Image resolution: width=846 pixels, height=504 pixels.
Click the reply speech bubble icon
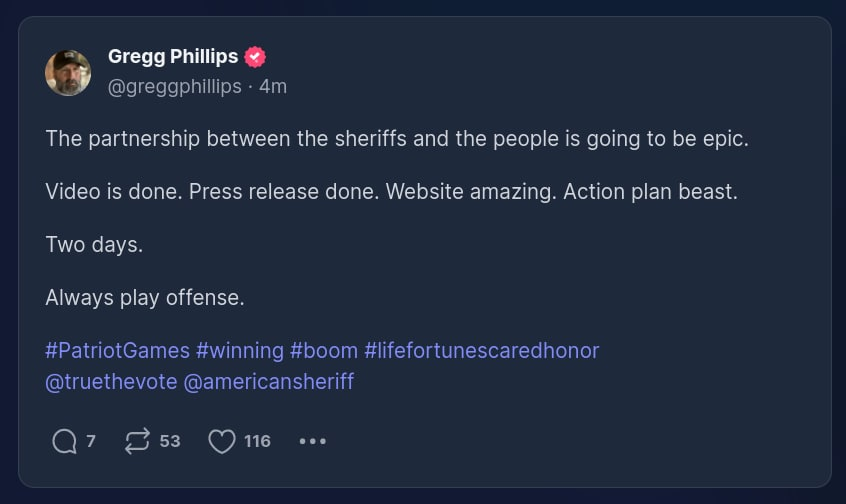64,441
